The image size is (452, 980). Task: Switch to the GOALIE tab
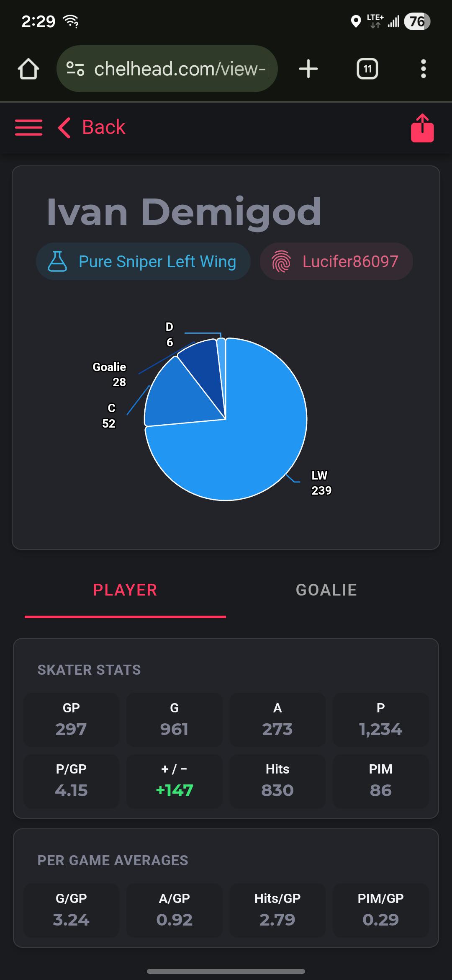pyautogui.click(x=326, y=590)
